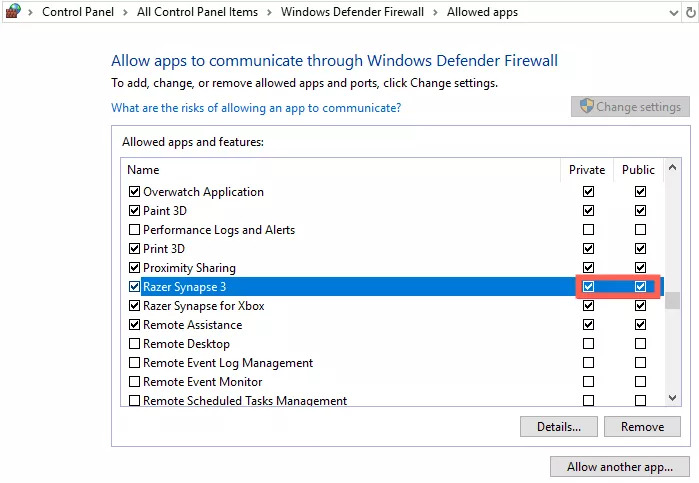
Task: Expand the chevron after All Control Panel Items
Action: pyautogui.click(x=269, y=12)
